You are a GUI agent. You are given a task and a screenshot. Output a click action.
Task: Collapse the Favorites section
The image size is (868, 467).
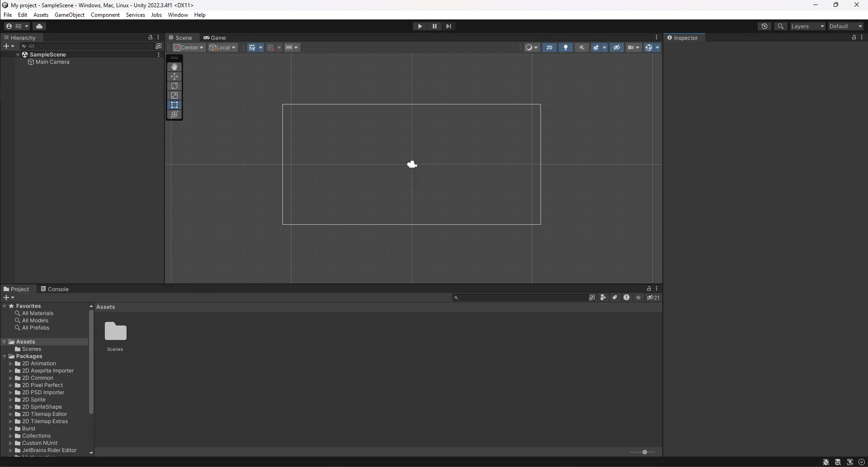pyautogui.click(x=5, y=306)
